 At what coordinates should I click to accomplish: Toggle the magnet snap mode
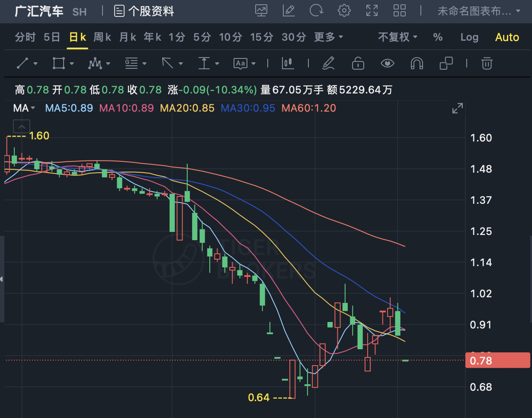[417, 64]
